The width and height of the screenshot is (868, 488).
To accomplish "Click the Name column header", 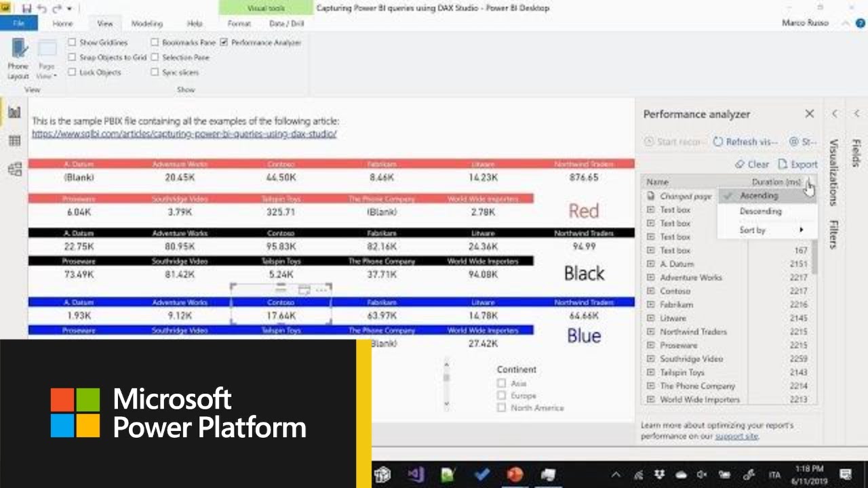I will pyautogui.click(x=657, y=182).
